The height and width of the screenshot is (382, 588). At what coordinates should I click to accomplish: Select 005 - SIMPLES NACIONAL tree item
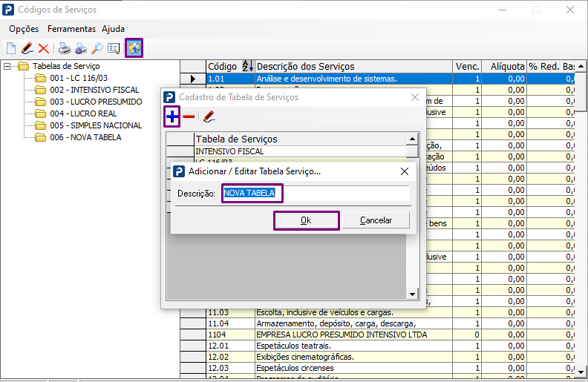[x=96, y=125]
